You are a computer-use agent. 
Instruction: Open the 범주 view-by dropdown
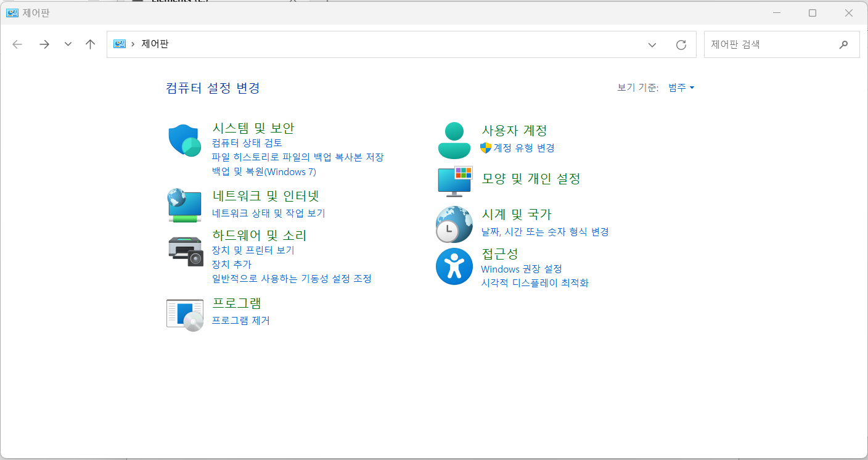coord(681,88)
